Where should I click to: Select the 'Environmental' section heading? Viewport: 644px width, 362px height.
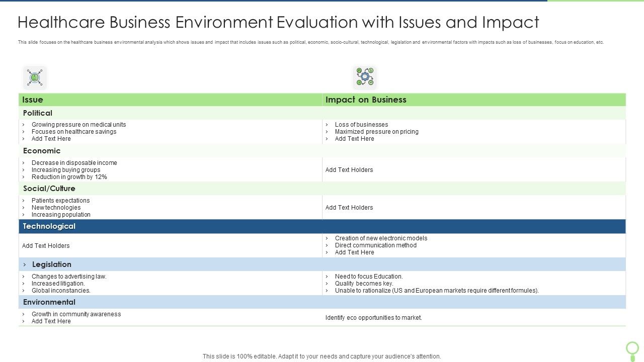49,302
